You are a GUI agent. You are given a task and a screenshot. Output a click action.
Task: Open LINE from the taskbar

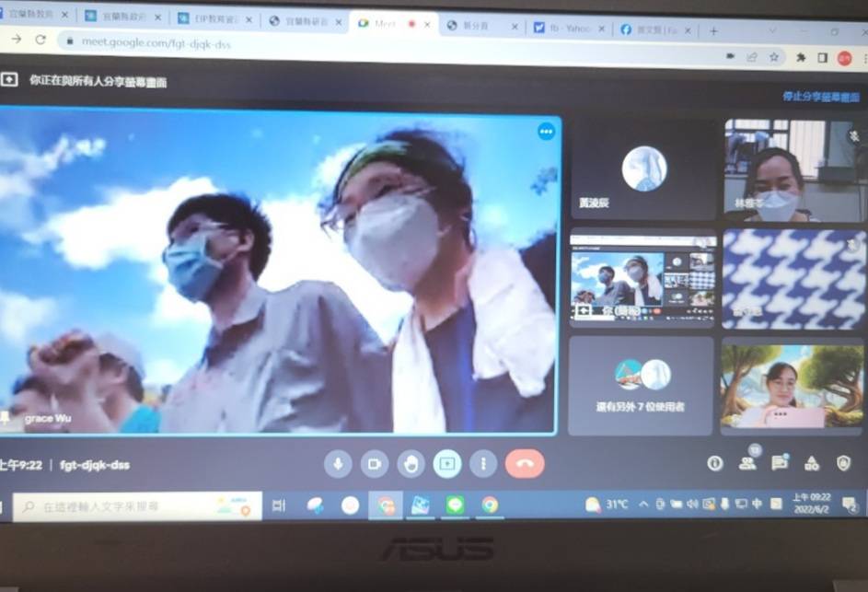453,505
